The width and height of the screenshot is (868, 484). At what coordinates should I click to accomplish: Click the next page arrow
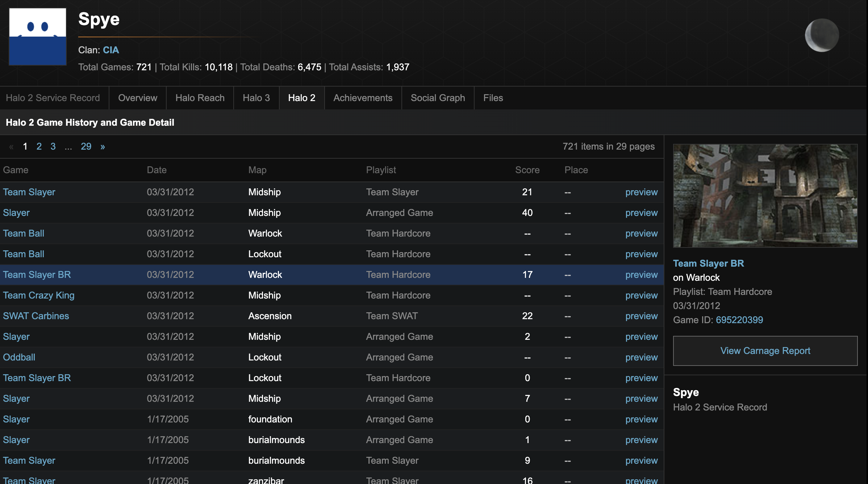pos(103,146)
